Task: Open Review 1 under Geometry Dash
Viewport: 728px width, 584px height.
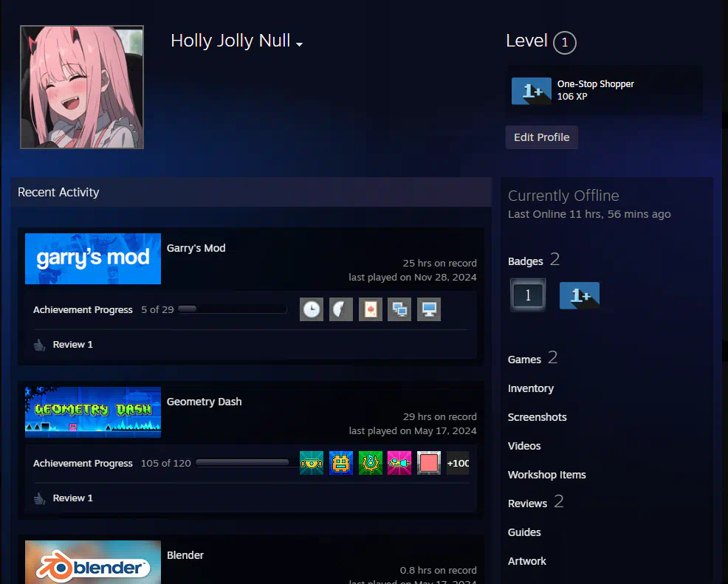Action: [73, 498]
